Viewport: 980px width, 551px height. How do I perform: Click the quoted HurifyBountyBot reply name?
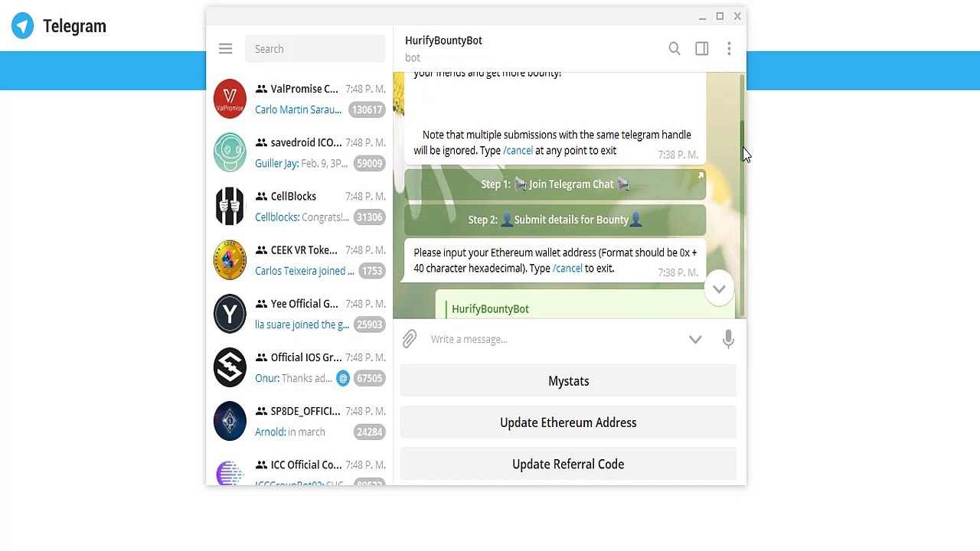click(x=490, y=309)
